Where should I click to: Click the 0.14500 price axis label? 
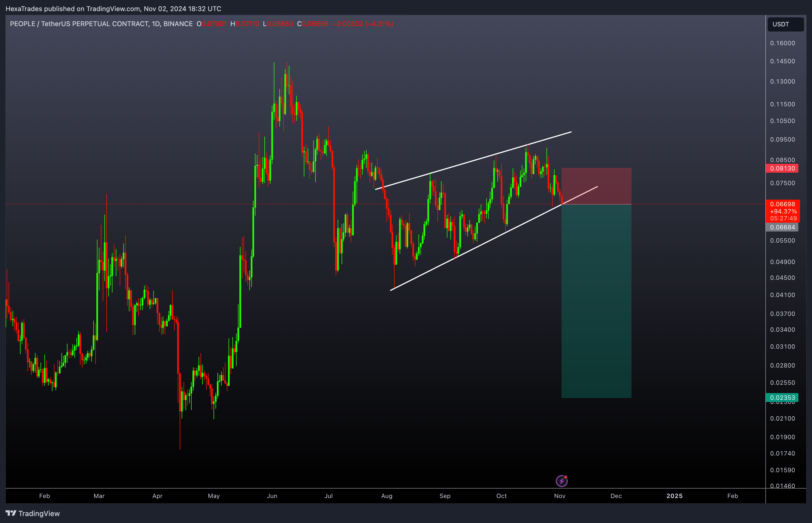(x=783, y=61)
